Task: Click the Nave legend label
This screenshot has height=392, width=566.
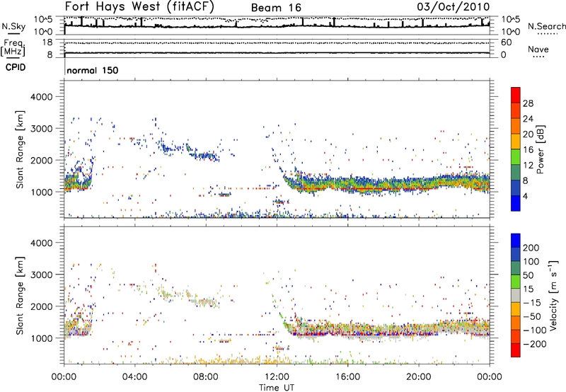Action: pos(538,49)
